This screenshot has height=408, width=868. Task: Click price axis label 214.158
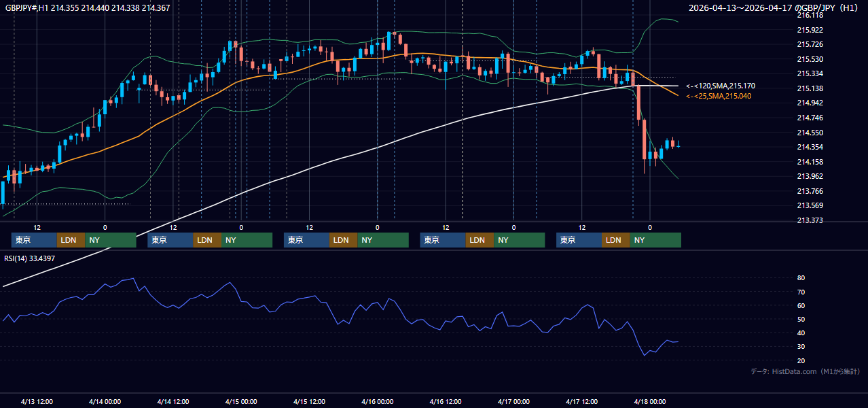tap(810, 162)
